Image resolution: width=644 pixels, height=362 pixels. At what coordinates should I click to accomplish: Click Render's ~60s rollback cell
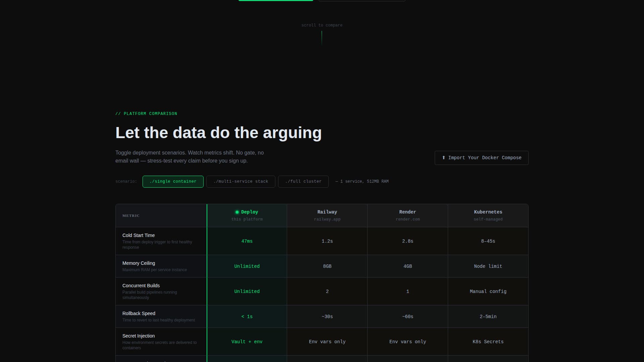click(x=408, y=317)
